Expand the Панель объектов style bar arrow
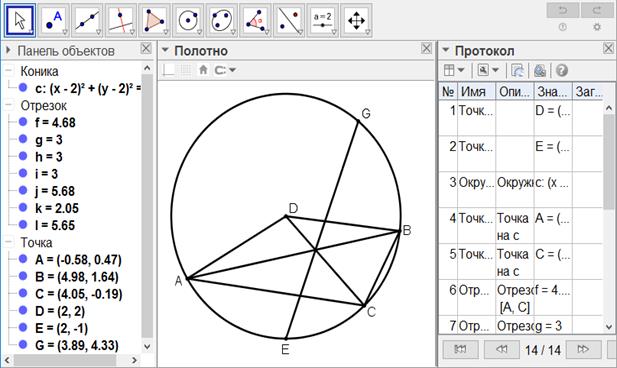 [8, 50]
